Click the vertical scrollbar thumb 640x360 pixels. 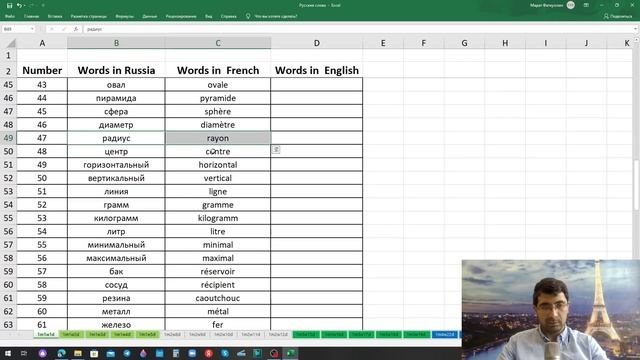click(x=636, y=186)
